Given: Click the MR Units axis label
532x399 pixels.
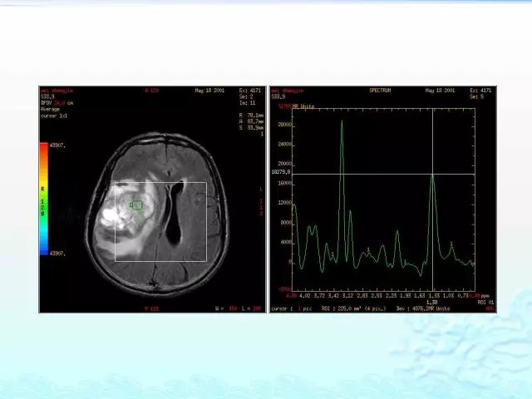Looking at the screenshot, I should point(303,106).
